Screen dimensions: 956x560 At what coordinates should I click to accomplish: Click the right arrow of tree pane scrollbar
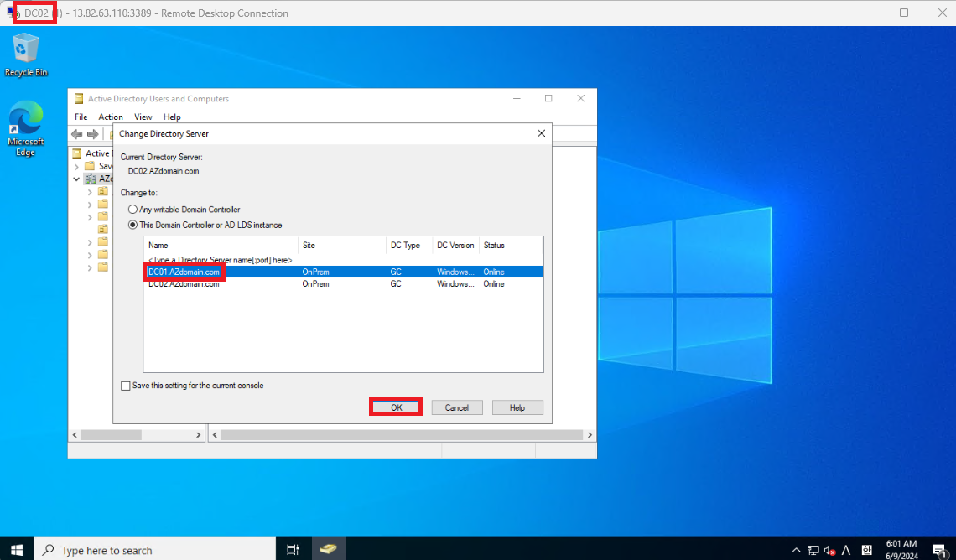pos(198,435)
